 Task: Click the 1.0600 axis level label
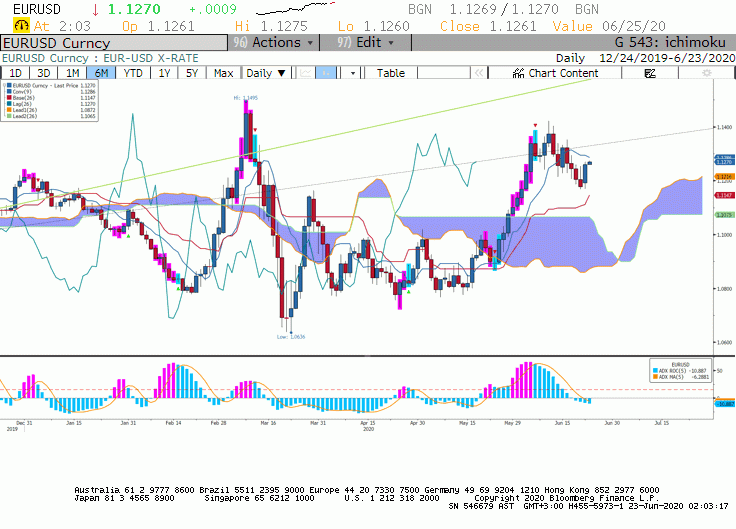coord(724,342)
